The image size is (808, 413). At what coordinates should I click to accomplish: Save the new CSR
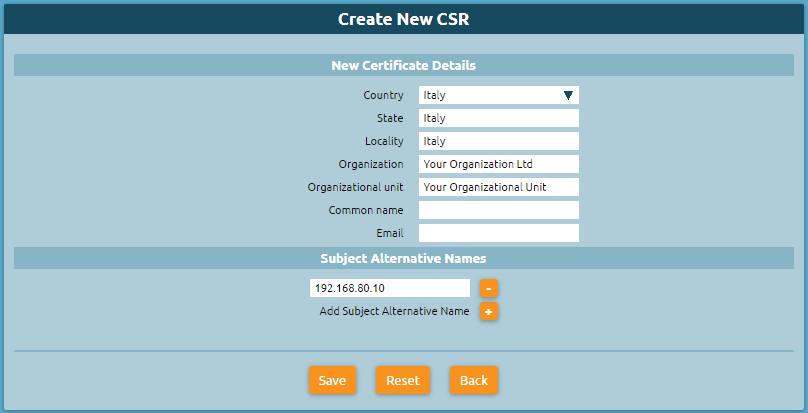[332, 381]
